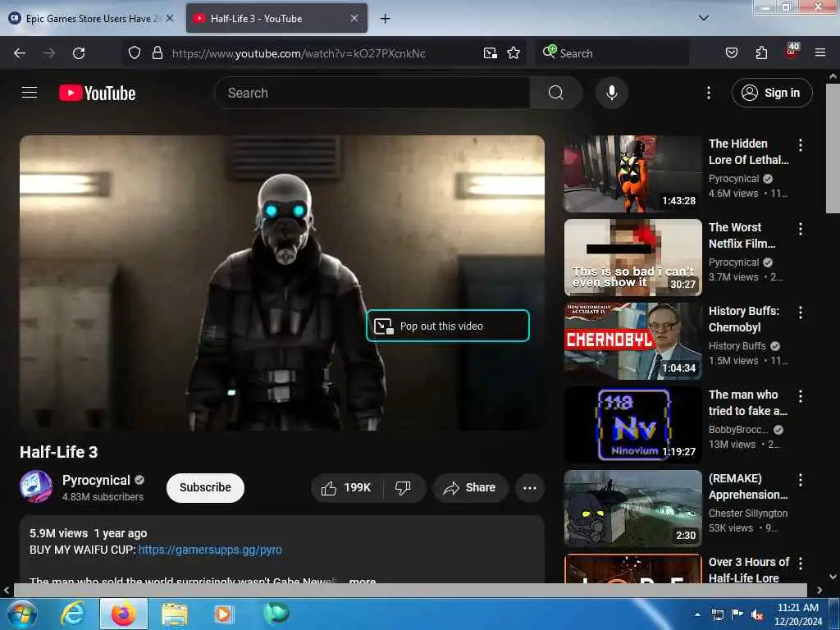Viewport: 840px width, 630px height.
Task: Show hidden tray icons arrow
Action: 697,614
